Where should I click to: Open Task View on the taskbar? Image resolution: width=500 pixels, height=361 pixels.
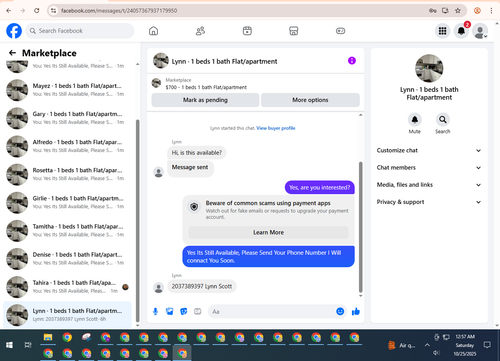point(28,345)
